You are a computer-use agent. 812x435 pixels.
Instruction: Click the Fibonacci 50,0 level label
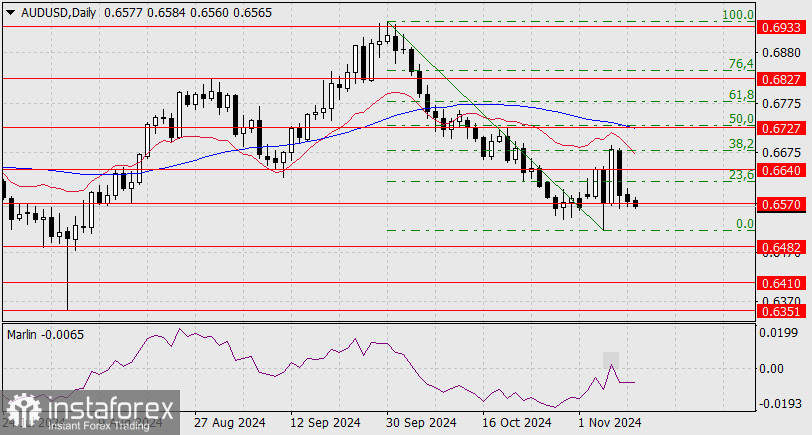[741, 119]
